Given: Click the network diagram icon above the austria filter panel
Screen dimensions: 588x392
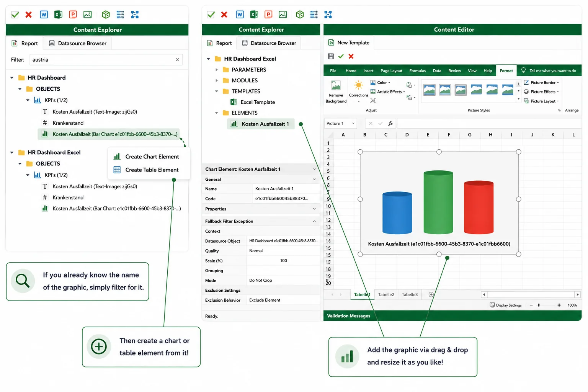Looking at the screenshot, I should point(135,15).
